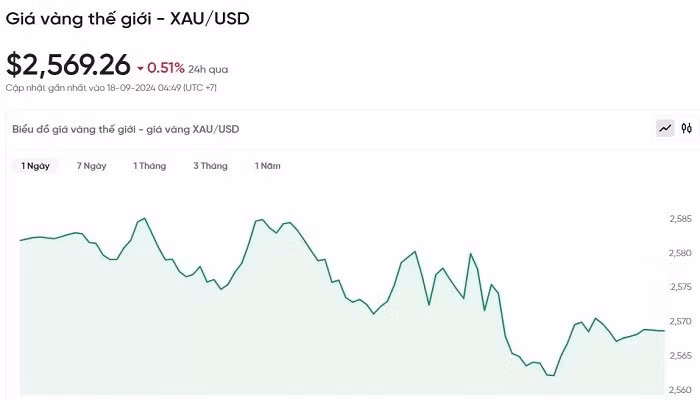Click the Biểu đồ giá vàng chart title
This screenshot has width=700, height=400.
coord(125,129)
